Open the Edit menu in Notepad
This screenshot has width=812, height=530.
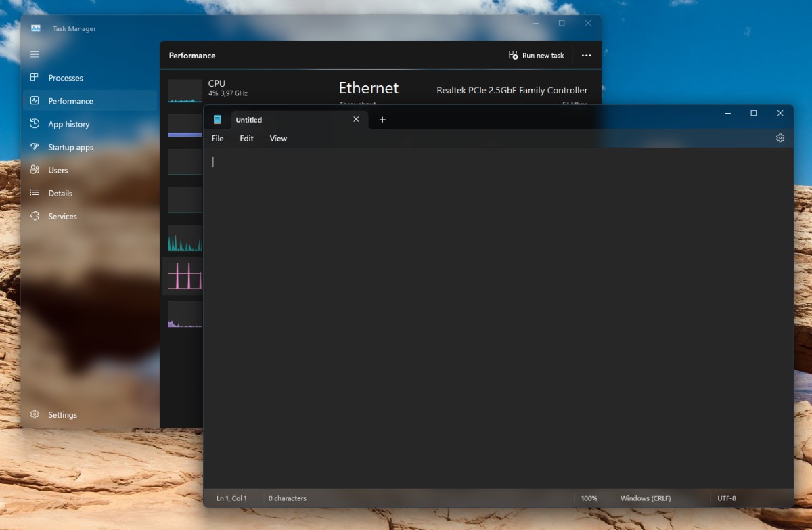pos(246,138)
